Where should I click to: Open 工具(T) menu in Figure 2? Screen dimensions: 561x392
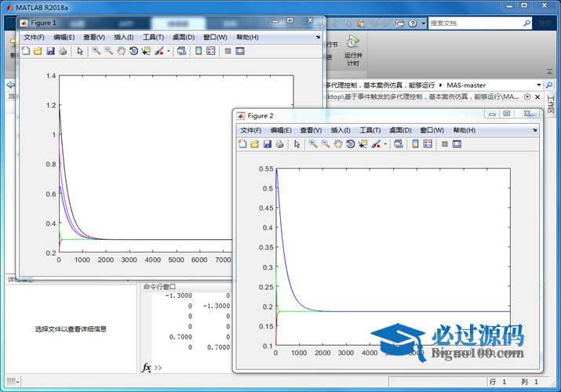(x=370, y=130)
